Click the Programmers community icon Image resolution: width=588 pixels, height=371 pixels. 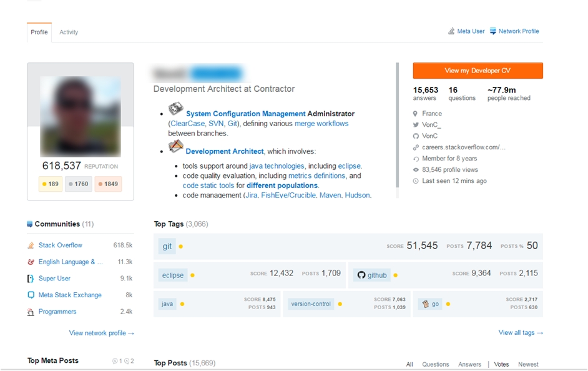coord(31,312)
